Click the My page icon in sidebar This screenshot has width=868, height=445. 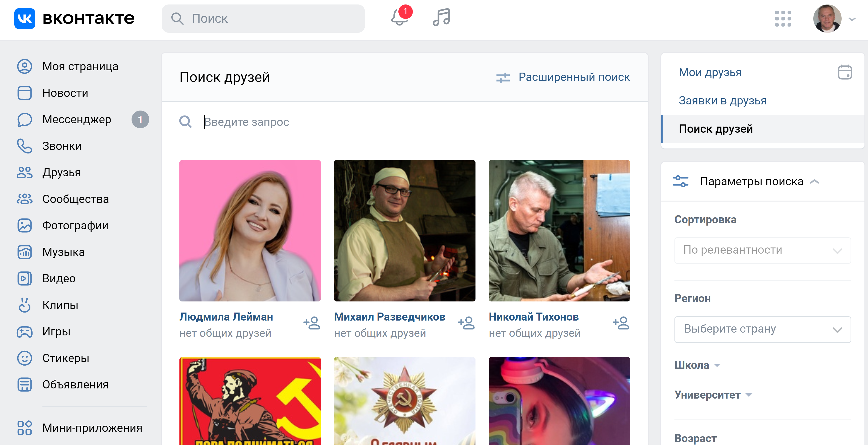coord(25,66)
